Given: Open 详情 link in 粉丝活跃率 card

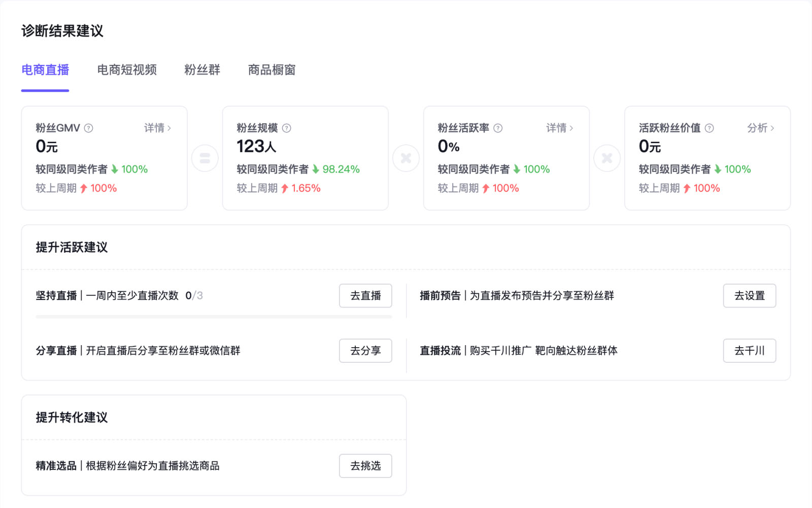Looking at the screenshot, I should pyautogui.click(x=559, y=128).
